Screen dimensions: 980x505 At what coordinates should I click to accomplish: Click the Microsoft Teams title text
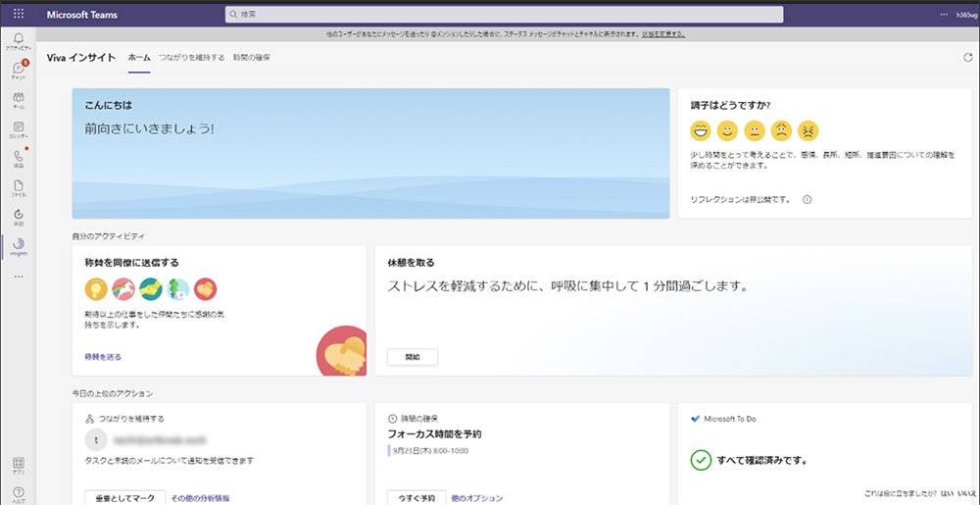(x=81, y=15)
